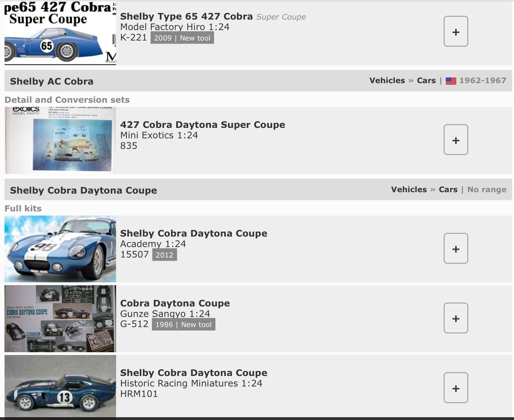Open Shelby Type 65 427 Cobra title
Screen dimensions: 514x420
pyautogui.click(x=186, y=16)
